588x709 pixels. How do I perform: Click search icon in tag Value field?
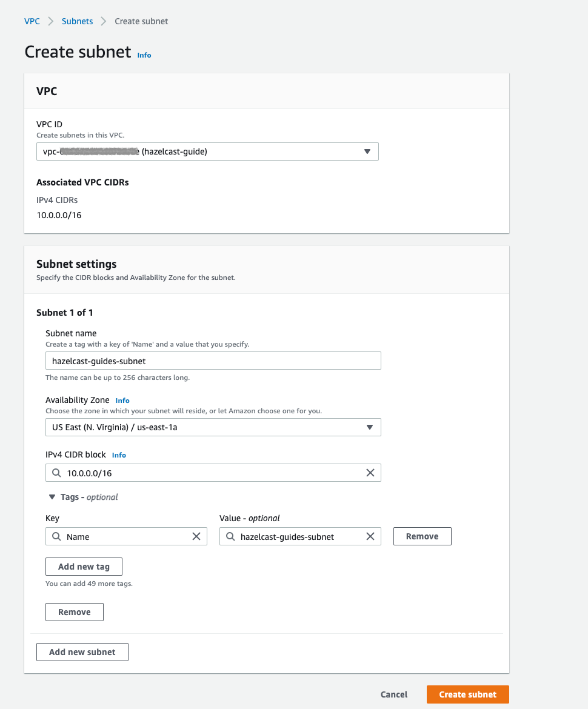pyautogui.click(x=230, y=536)
